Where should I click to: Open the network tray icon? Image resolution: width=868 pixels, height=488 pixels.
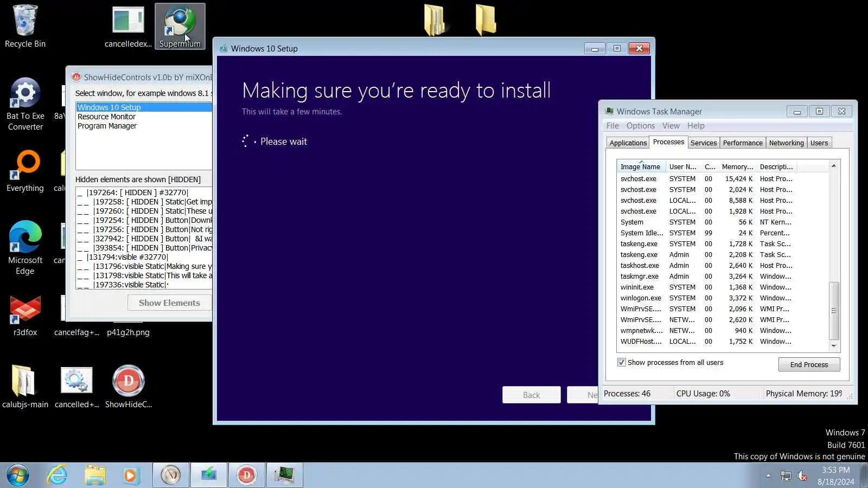(786, 476)
